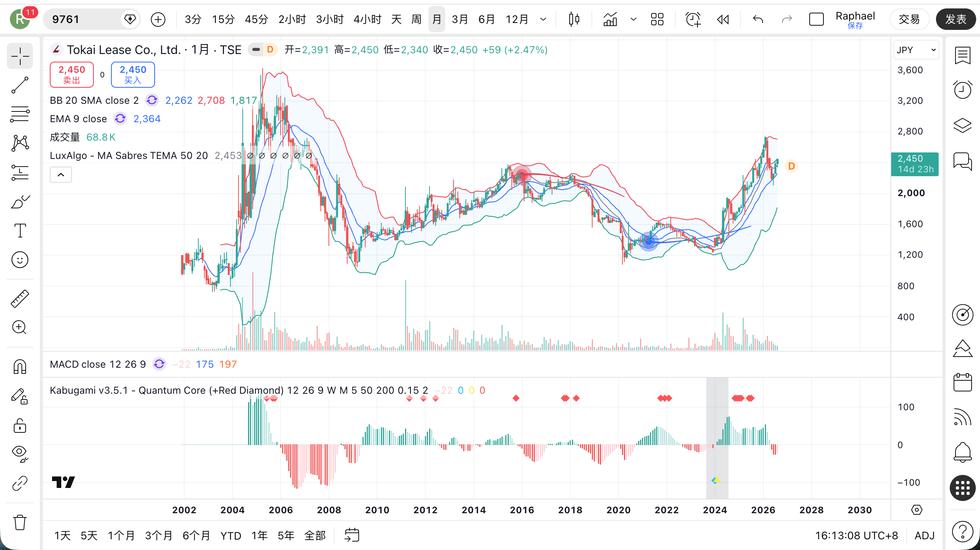Toggle fullscreen layout square
Image resolution: width=980 pixels, height=550 pixels.
click(816, 19)
